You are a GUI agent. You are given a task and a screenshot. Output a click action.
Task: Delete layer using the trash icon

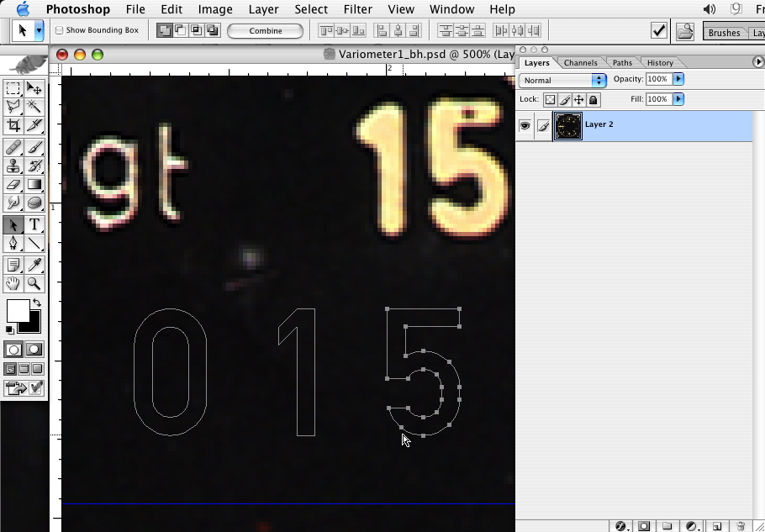(x=741, y=526)
